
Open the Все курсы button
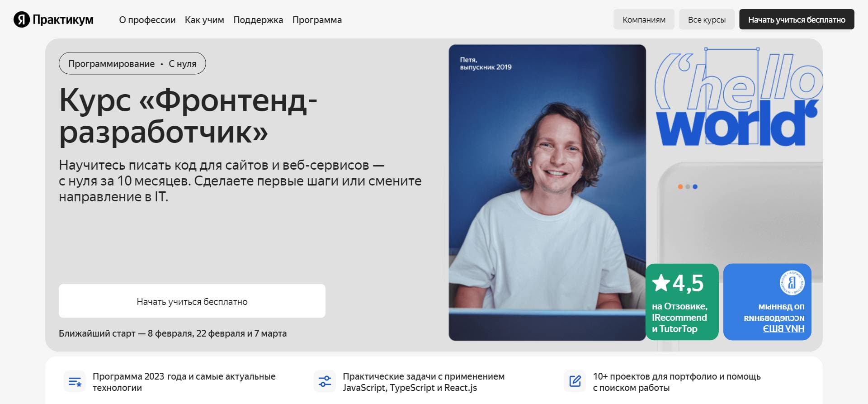tap(707, 19)
